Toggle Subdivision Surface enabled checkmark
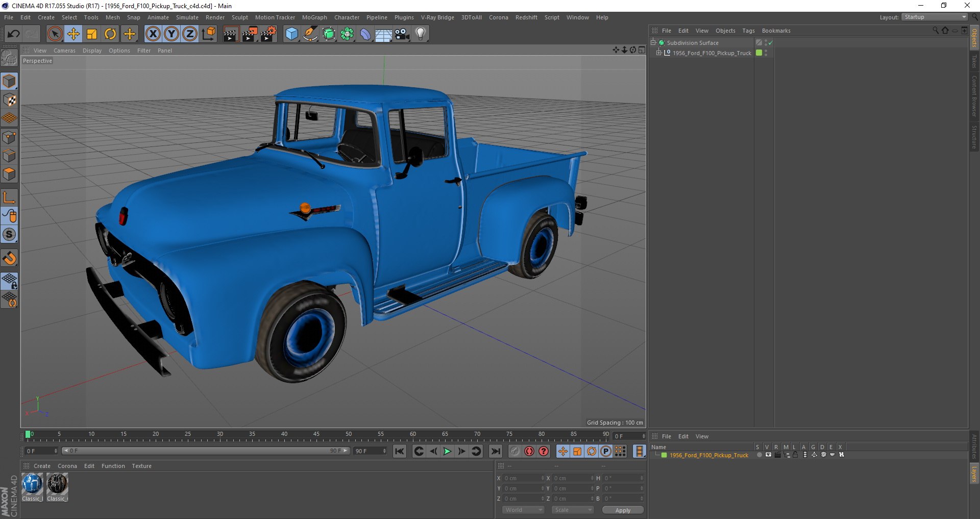This screenshot has height=519, width=980. (770, 43)
